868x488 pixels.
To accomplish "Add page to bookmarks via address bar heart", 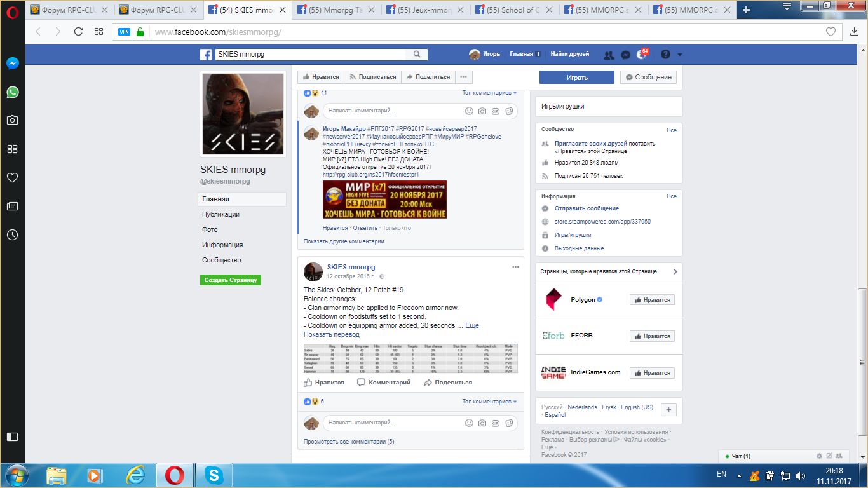I will point(831,32).
